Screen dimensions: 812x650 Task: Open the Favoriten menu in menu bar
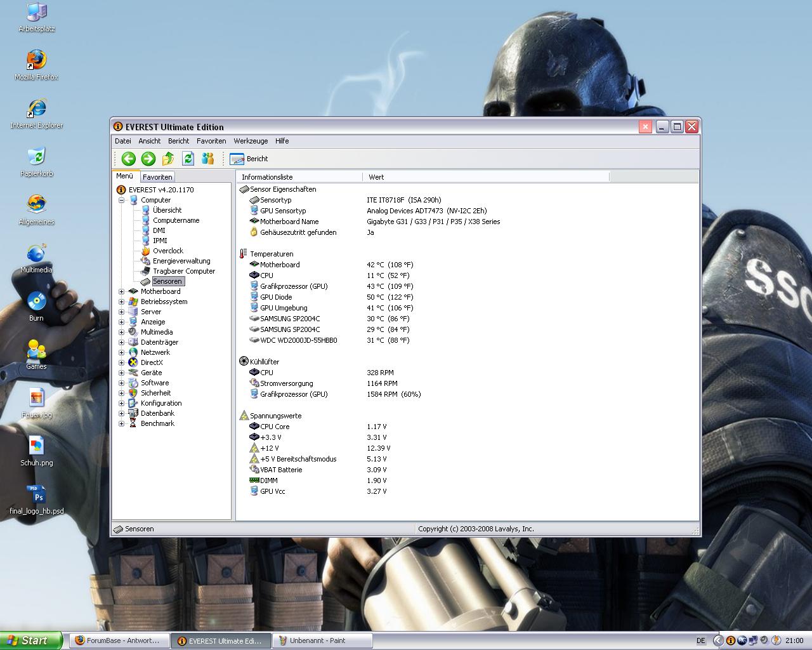click(x=211, y=141)
